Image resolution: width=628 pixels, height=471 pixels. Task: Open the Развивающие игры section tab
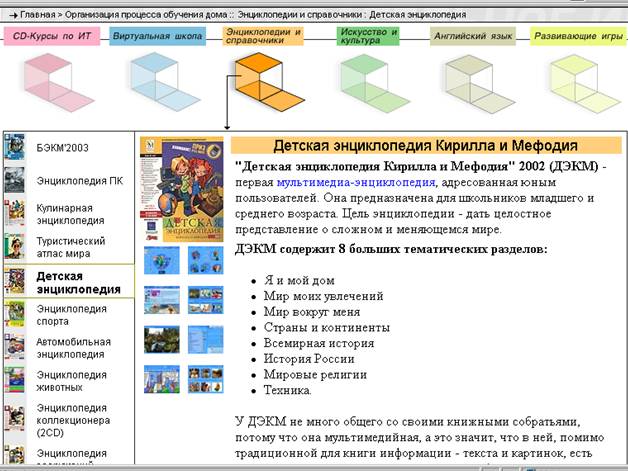pos(578,36)
